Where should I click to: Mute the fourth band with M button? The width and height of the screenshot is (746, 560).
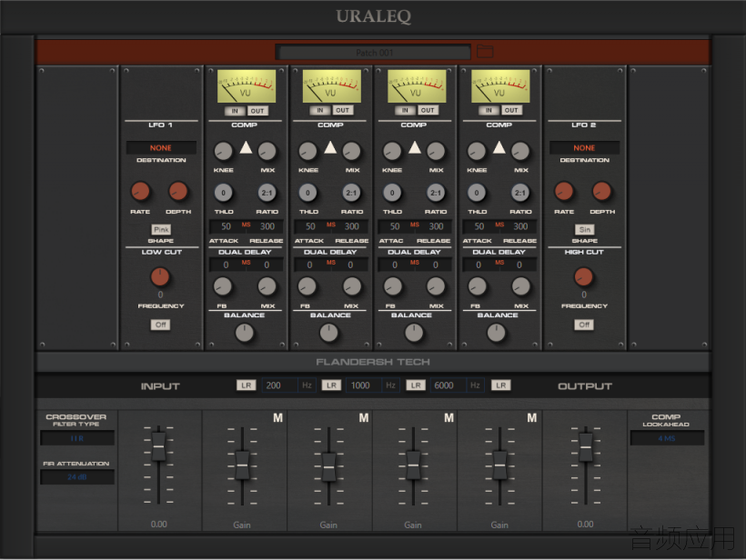[532, 418]
